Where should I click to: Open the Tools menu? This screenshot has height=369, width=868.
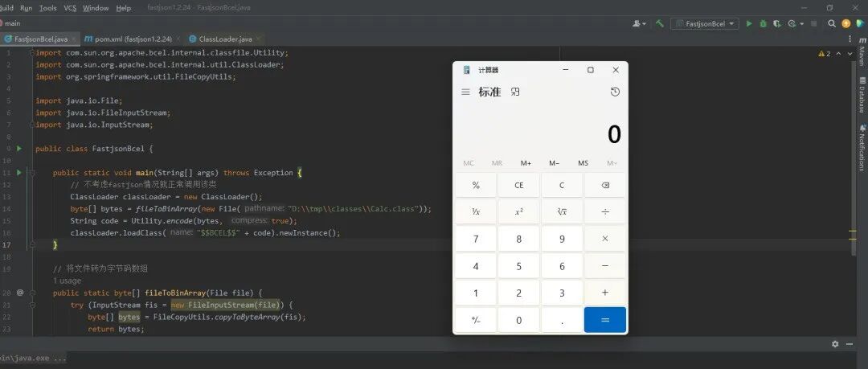point(48,8)
